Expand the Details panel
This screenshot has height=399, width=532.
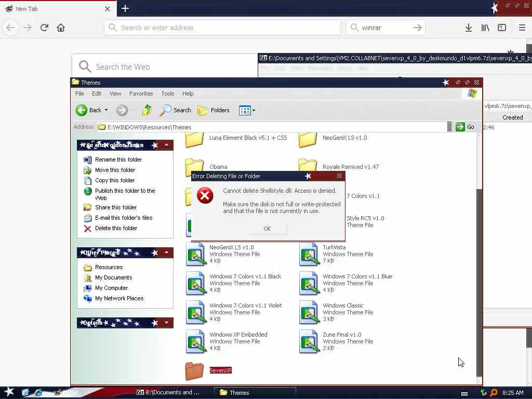(x=167, y=323)
